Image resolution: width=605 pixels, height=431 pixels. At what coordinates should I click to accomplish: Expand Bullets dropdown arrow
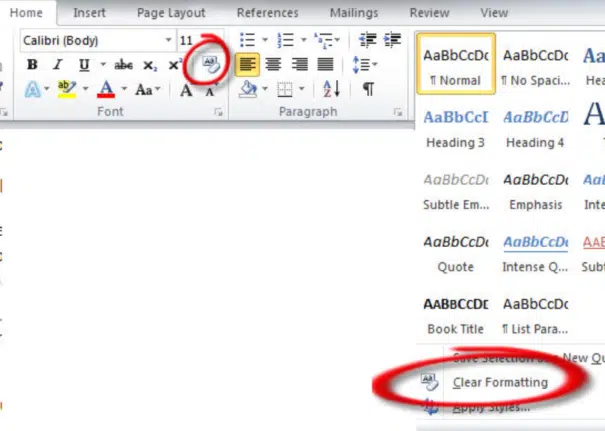coord(265,40)
